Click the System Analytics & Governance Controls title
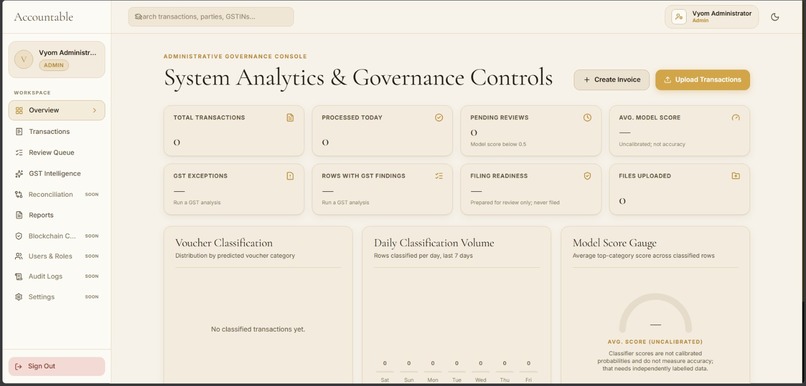The image size is (806, 386). pos(358,78)
